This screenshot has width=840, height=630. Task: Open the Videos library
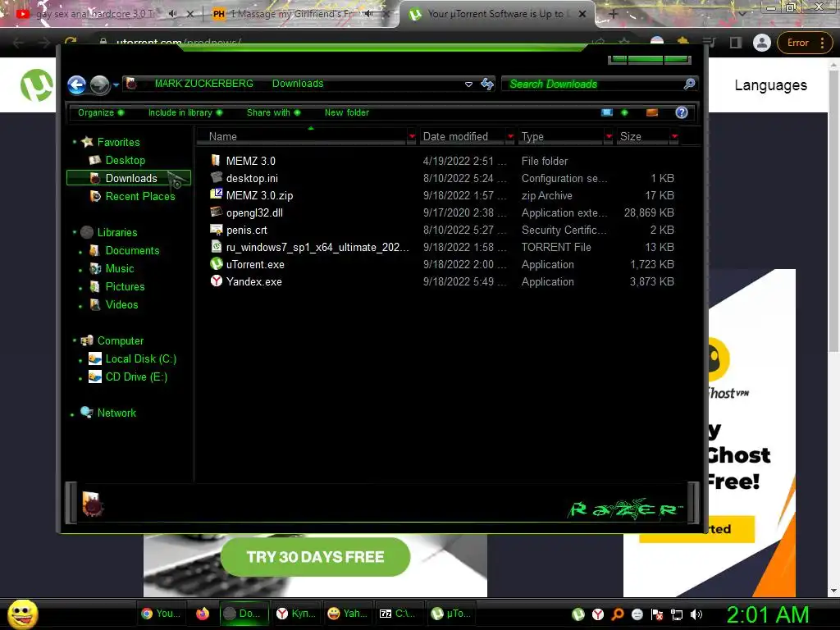121,305
